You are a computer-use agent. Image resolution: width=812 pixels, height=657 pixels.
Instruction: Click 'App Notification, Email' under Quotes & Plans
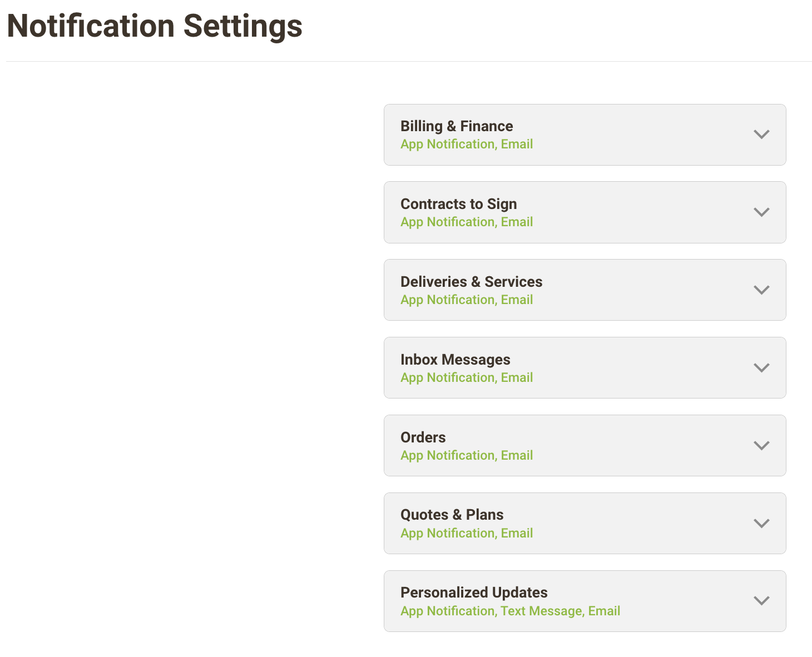click(x=467, y=534)
